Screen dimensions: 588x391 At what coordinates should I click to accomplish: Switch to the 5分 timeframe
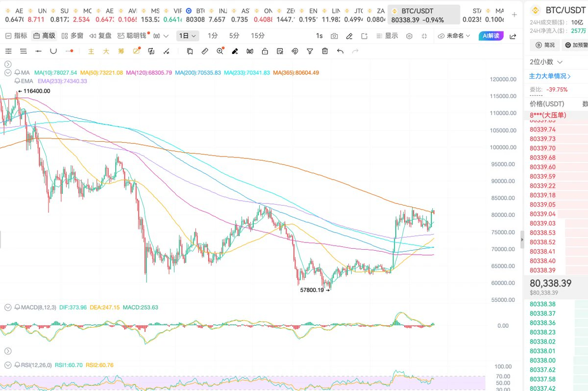[234, 36]
